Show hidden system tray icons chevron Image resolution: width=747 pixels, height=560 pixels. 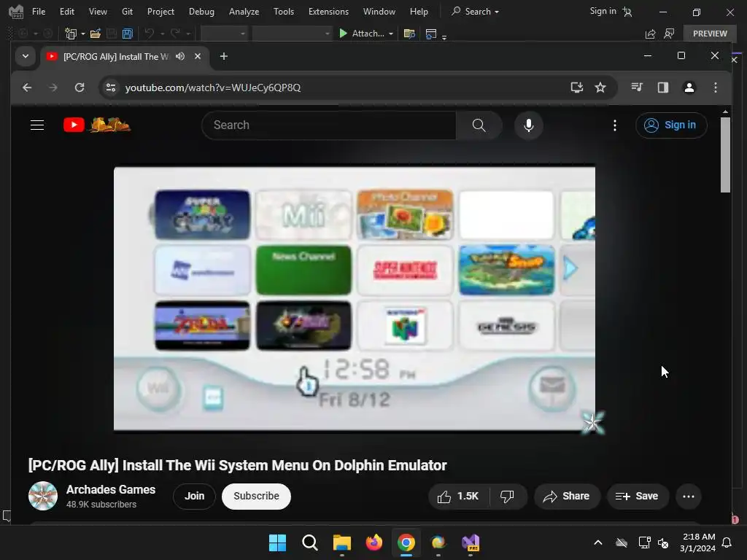pyautogui.click(x=598, y=542)
